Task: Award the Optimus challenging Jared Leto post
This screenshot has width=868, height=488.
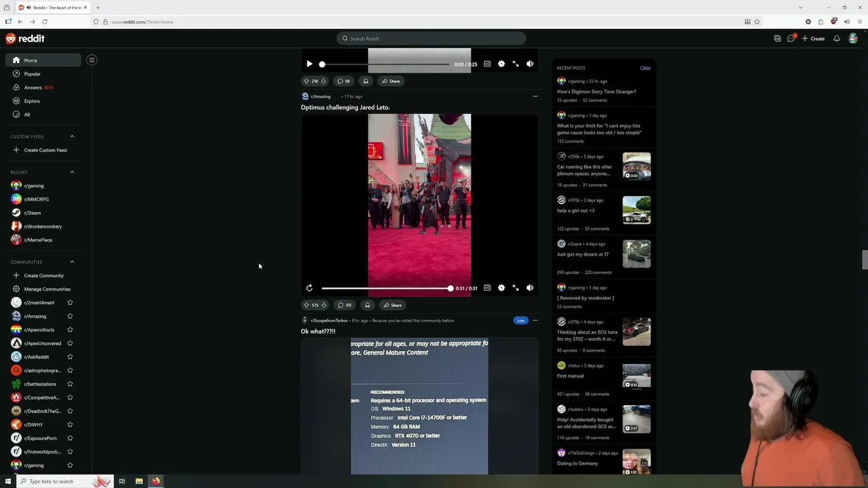Action: (x=367, y=305)
